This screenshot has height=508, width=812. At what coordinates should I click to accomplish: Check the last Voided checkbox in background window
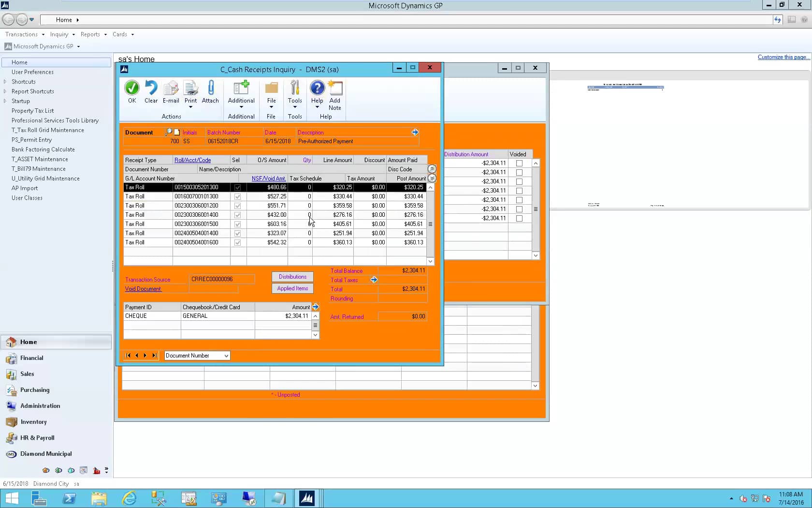pos(519,218)
